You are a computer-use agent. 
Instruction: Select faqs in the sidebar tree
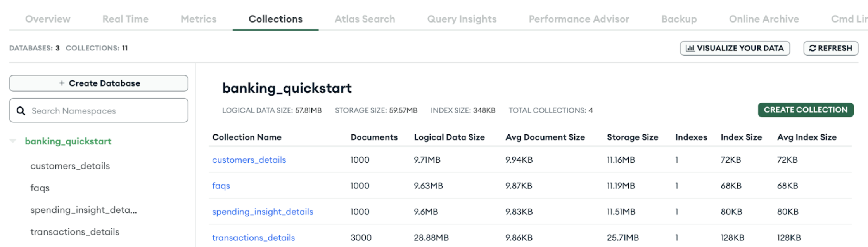(40, 188)
